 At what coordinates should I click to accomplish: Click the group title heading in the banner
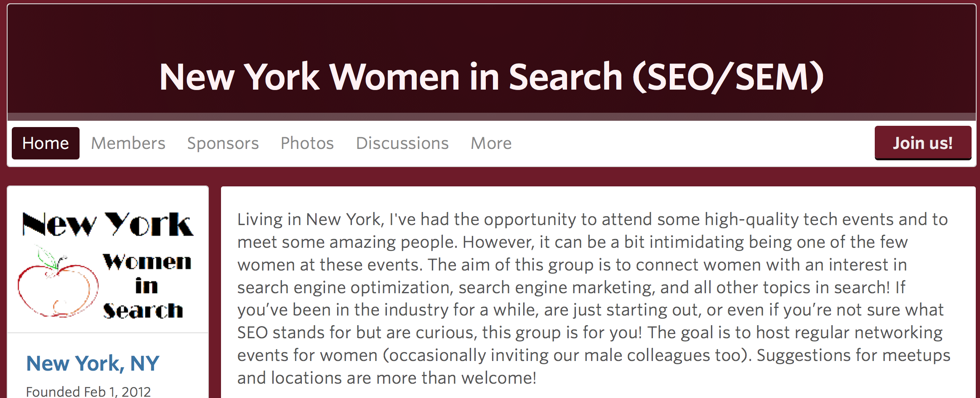click(491, 77)
